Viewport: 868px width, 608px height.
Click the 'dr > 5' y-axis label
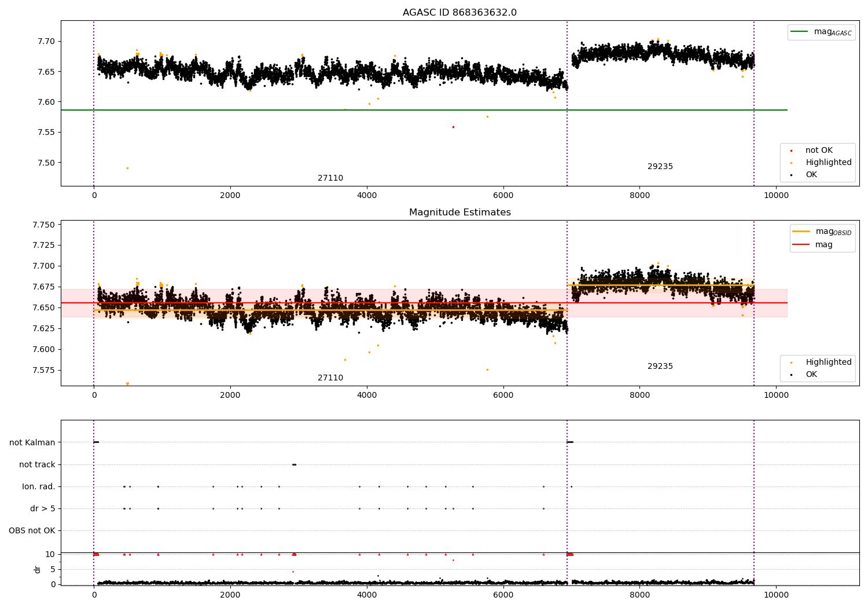[43, 509]
